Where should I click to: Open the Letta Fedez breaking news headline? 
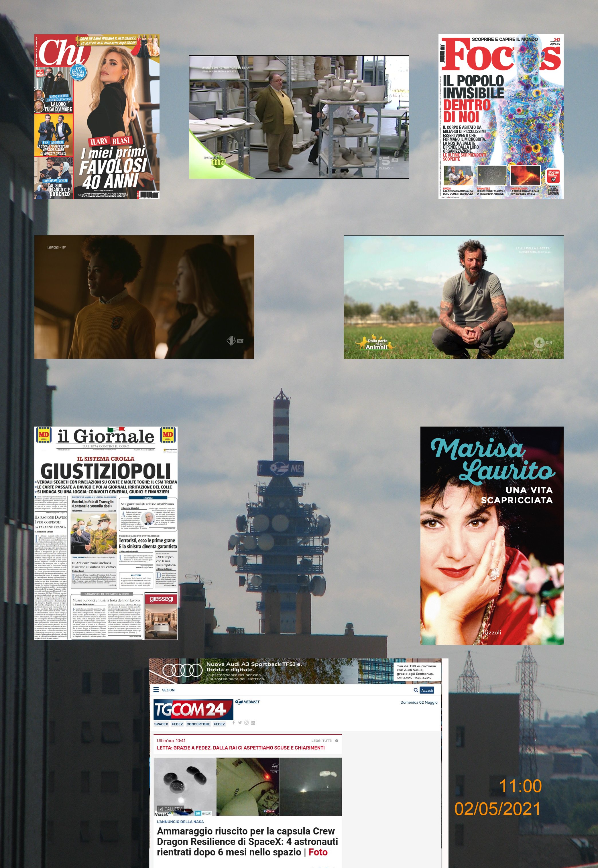pyautogui.click(x=241, y=748)
